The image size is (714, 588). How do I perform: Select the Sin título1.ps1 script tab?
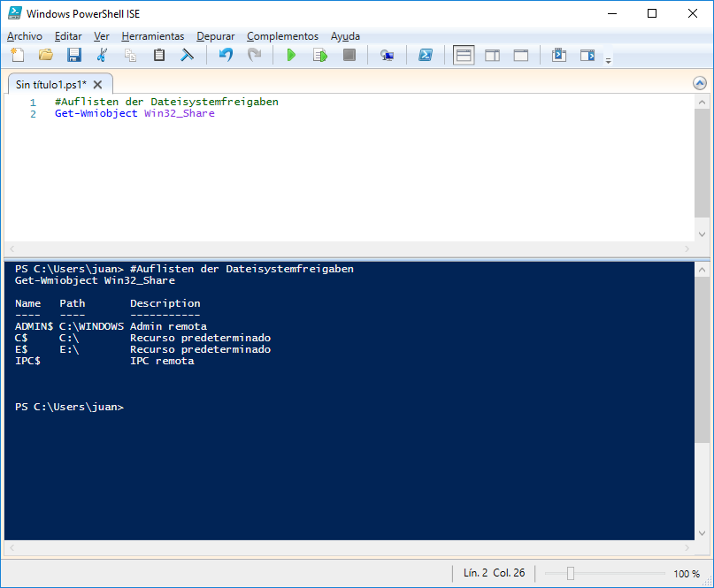[x=51, y=84]
